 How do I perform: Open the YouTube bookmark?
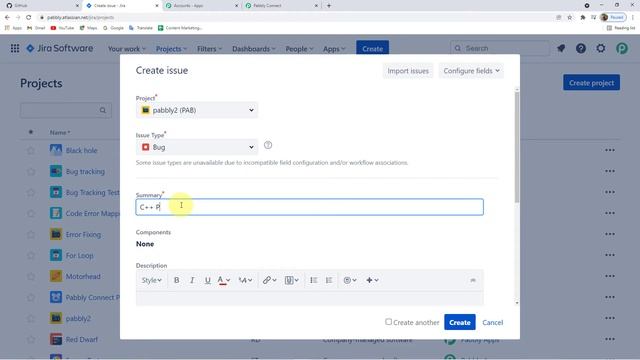[x=62, y=28]
